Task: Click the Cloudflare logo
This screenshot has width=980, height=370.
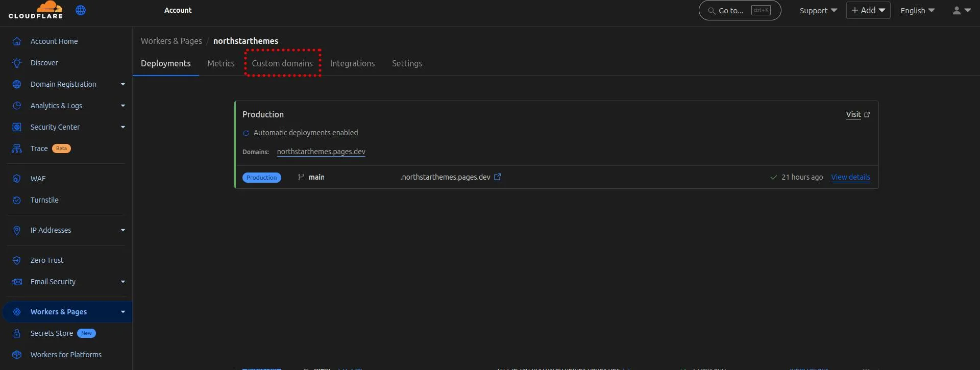Action: coord(36,10)
